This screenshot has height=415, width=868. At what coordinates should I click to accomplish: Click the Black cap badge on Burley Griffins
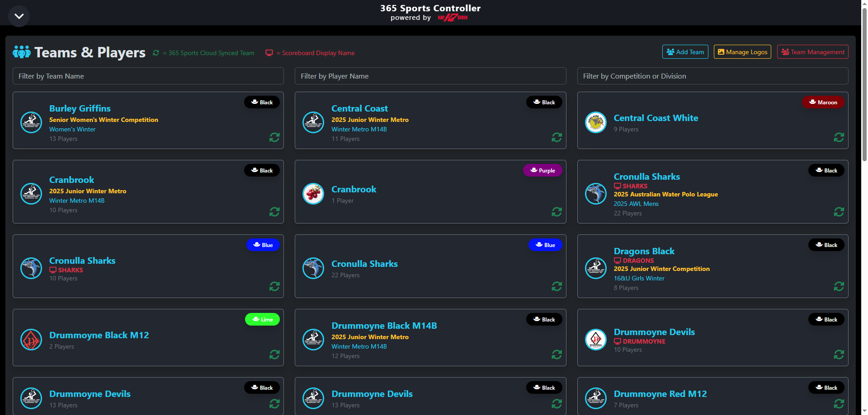coord(262,102)
